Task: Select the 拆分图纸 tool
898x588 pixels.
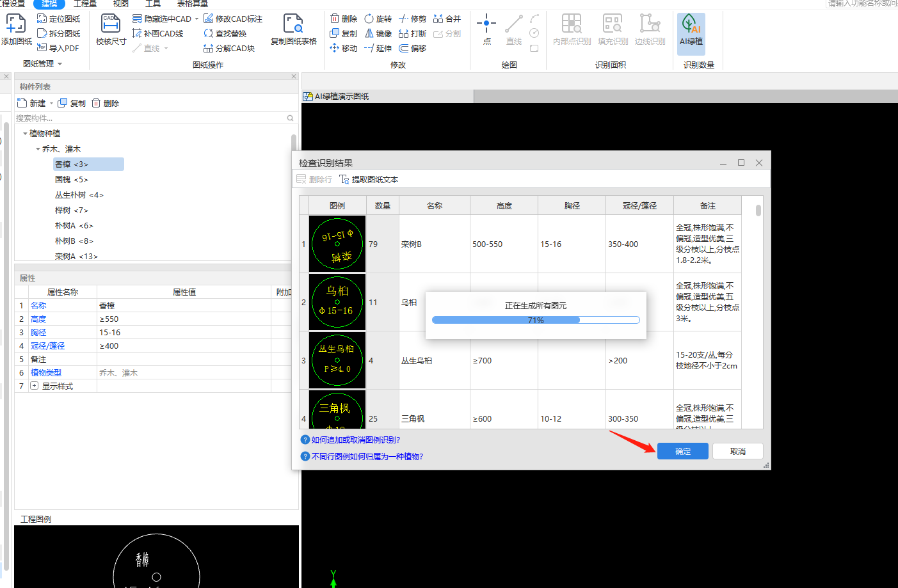Action: point(59,33)
